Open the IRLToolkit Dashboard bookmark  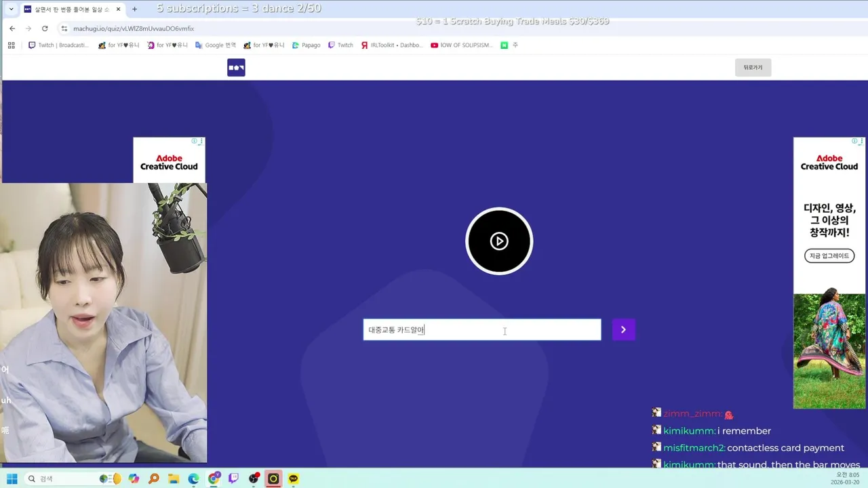(x=392, y=45)
